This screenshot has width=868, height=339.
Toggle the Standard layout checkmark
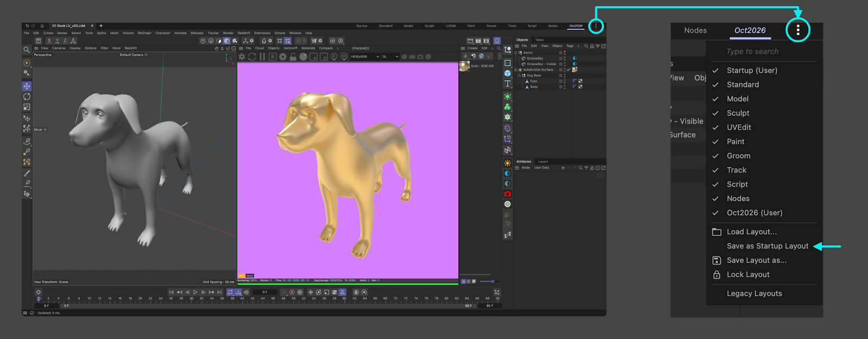pyautogui.click(x=716, y=85)
